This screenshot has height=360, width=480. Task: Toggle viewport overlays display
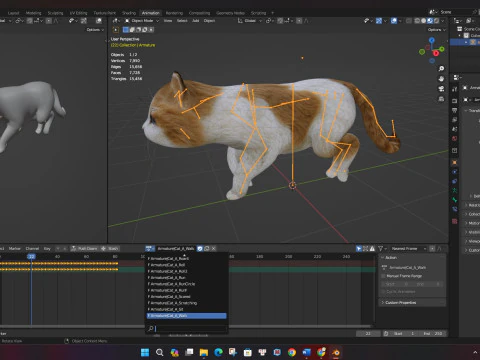pos(394,21)
